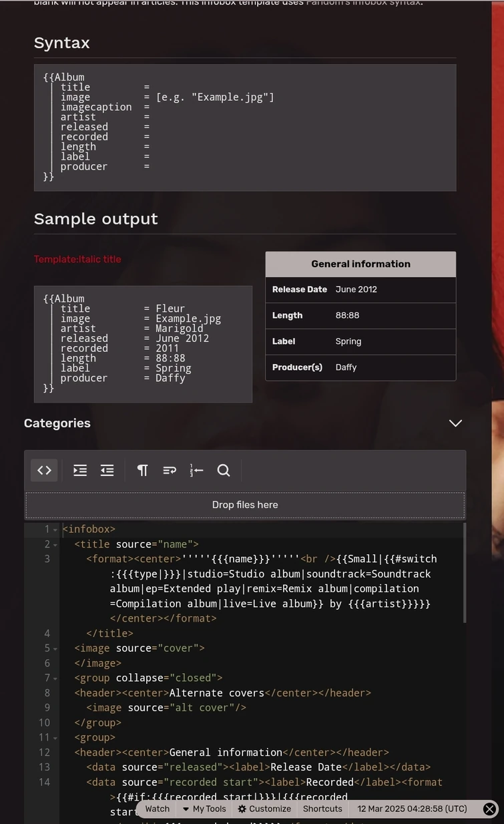
Task: Click the Spring label value in infobox
Action: 348,341
